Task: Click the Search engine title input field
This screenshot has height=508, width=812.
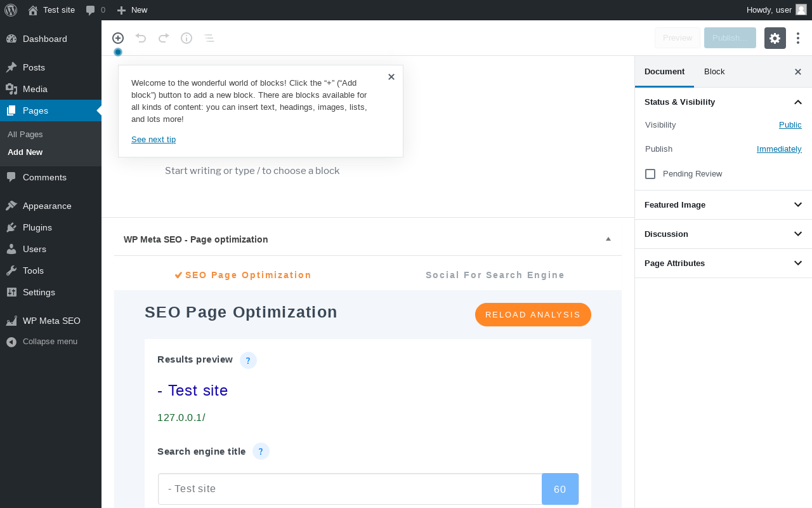Action: coord(350,489)
